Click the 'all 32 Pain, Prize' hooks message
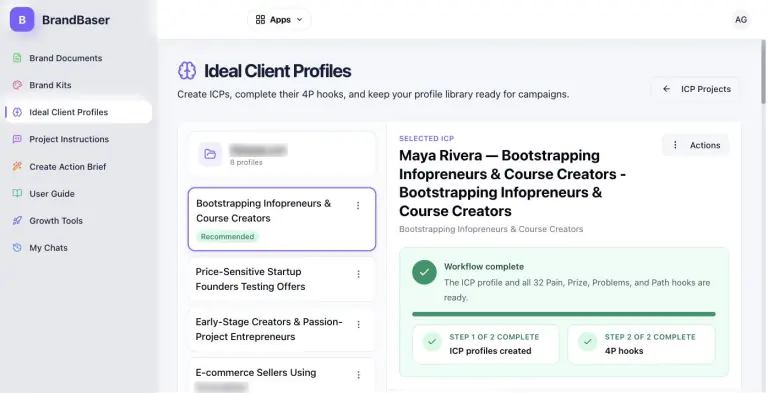The width and height of the screenshot is (768, 393). 576,290
